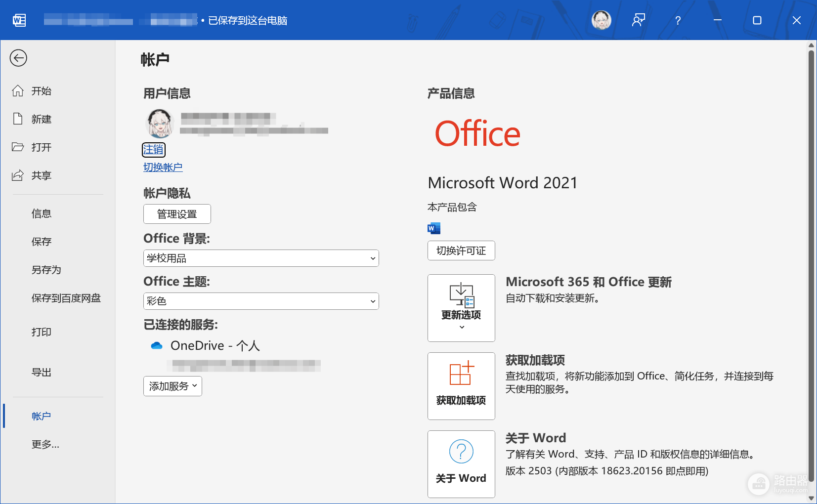Screen dimensions: 817x504
Task: Click the scrollbar down arrow
Action: [x=811, y=498]
